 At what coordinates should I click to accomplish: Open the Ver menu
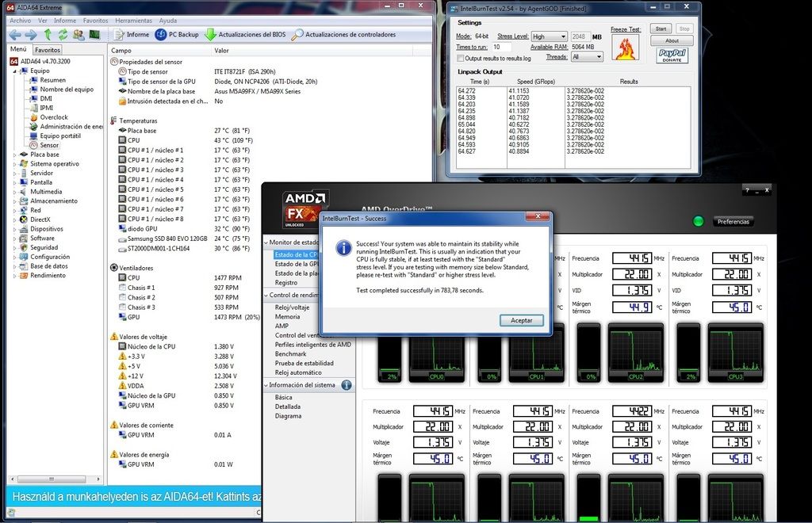(43, 21)
